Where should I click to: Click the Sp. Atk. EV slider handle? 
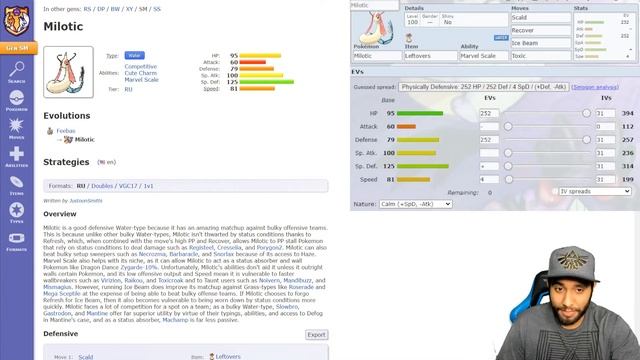[508, 153]
